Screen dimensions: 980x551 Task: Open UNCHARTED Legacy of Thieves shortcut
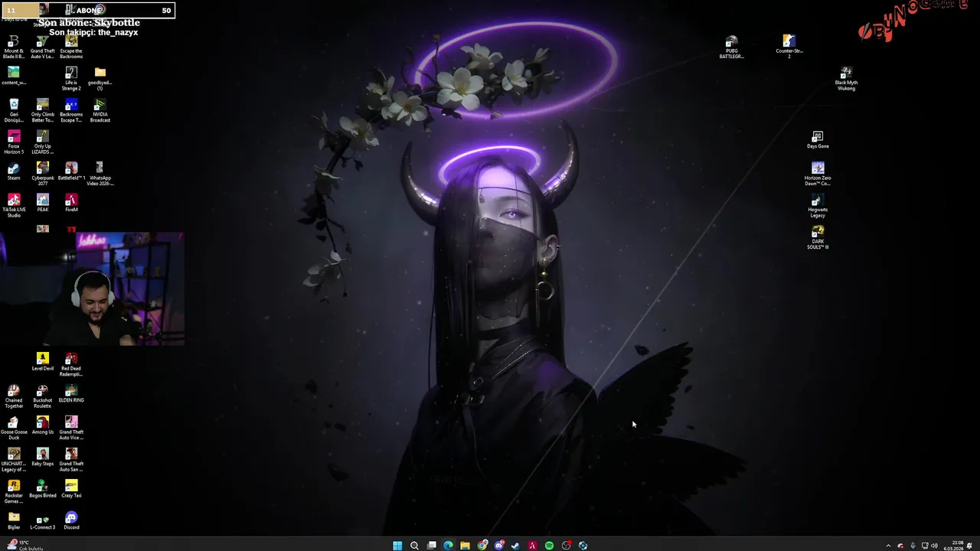pyautogui.click(x=14, y=460)
